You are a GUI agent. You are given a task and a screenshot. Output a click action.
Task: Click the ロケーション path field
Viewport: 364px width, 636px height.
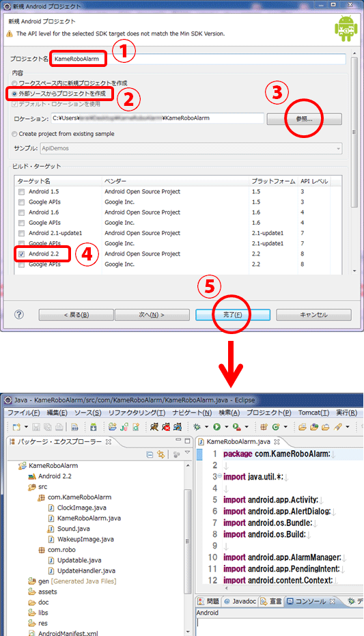click(158, 118)
